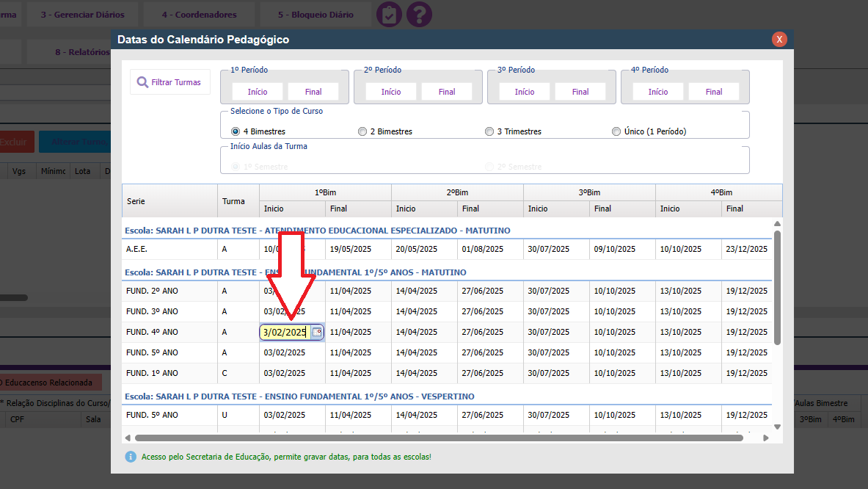Open the 5 - Bloqueio Diário tab
The image size is (868, 489).
pos(316,15)
